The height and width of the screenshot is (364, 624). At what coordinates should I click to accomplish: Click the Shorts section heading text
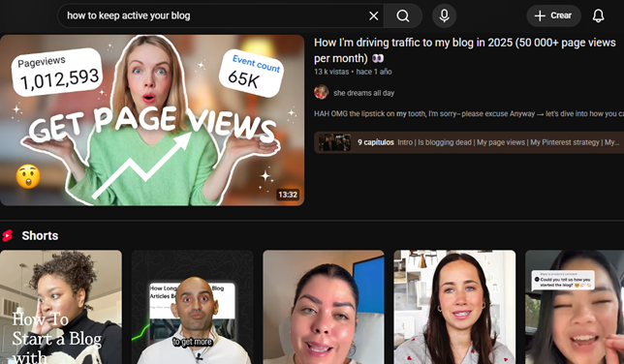pyautogui.click(x=40, y=235)
